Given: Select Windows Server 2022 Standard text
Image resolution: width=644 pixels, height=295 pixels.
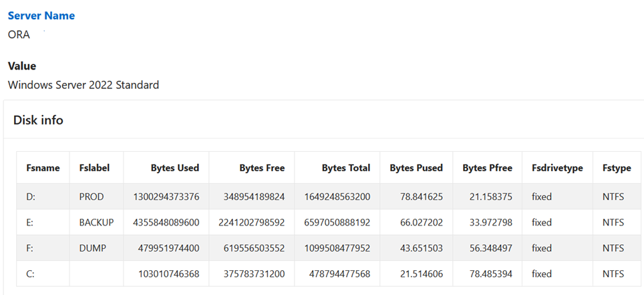Looking at the screenshot, I should click(84, 85).
